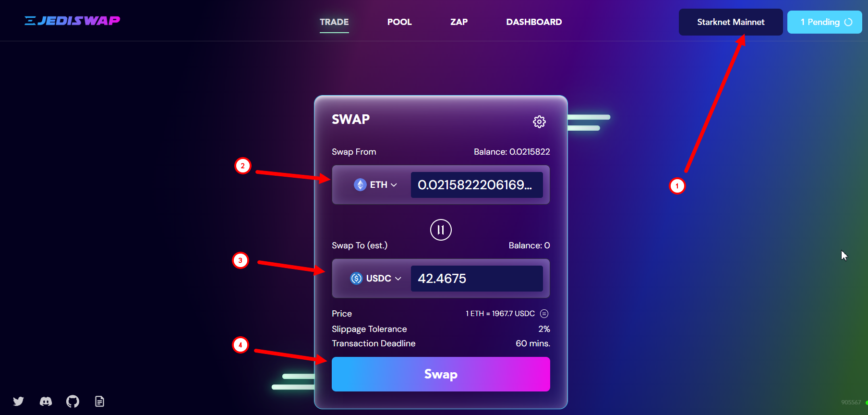Click the Ethereum token icon
This screenshot has width=868, height=415.
click(360, 184)
